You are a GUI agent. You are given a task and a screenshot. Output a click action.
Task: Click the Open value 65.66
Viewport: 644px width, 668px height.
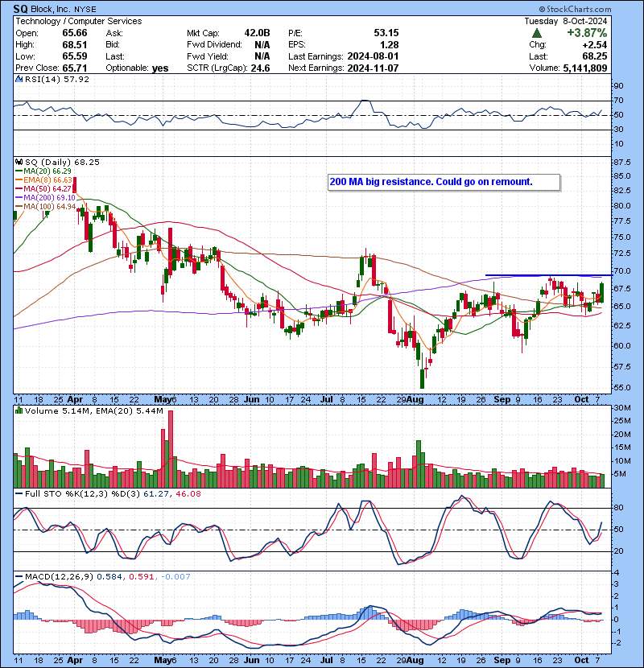(75, 33)
